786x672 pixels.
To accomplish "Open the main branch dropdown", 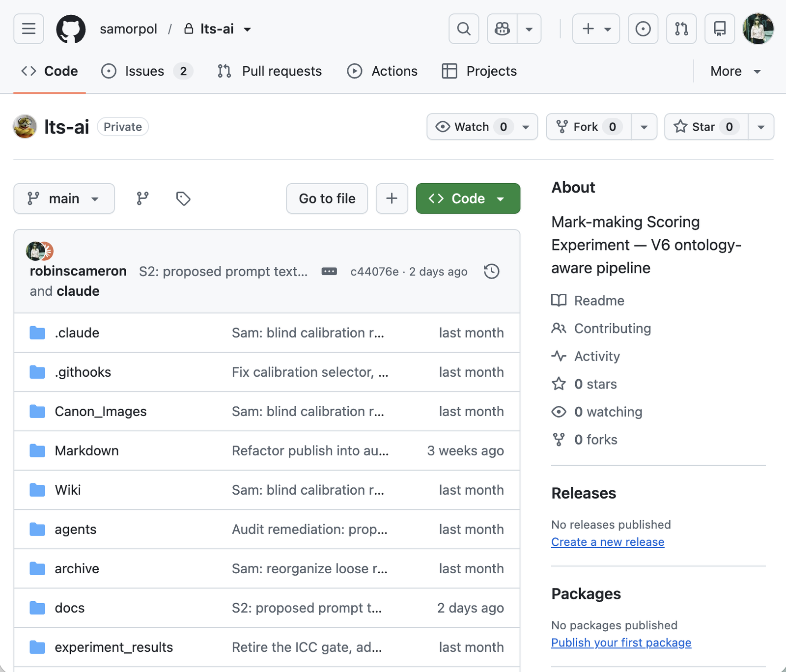I will point(64,198).
